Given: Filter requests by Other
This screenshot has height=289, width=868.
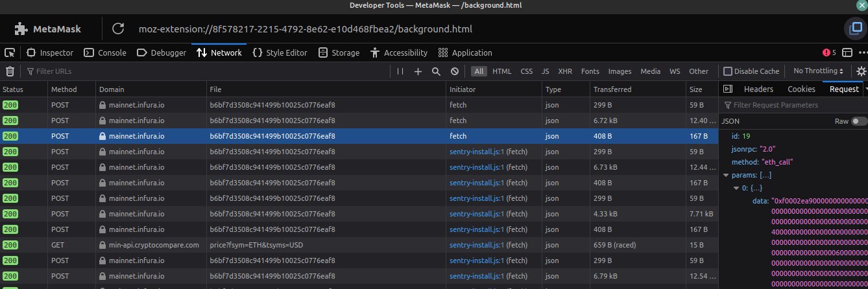Looking at the screenshot, I should [x=699, y=71].
